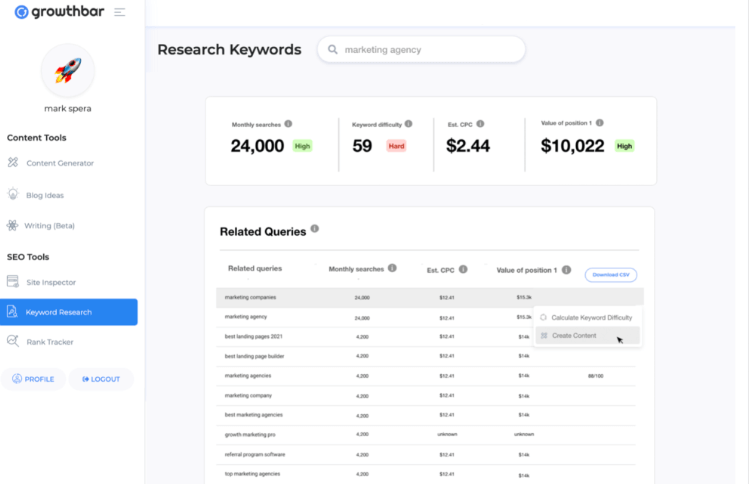Image resolution: width=749 pixels, height=484 pixels.
Task: Click the Calculate Keyword Difficulty circle icon
Action: [x=543, y=317]
